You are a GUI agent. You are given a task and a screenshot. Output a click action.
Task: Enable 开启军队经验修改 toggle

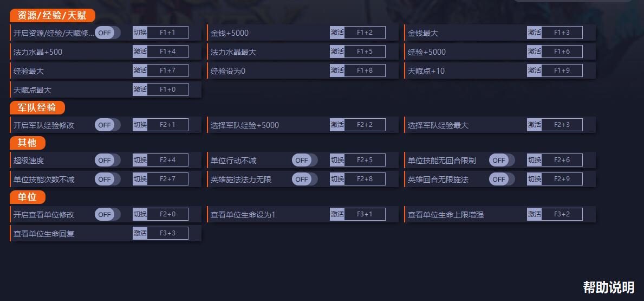(x=108, y=125)
